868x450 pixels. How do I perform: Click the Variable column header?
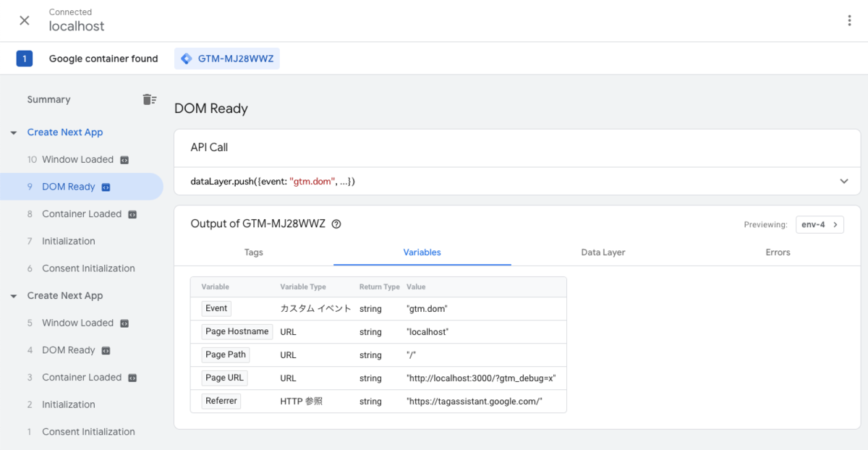pyautogui.click(x=216, y=287)
